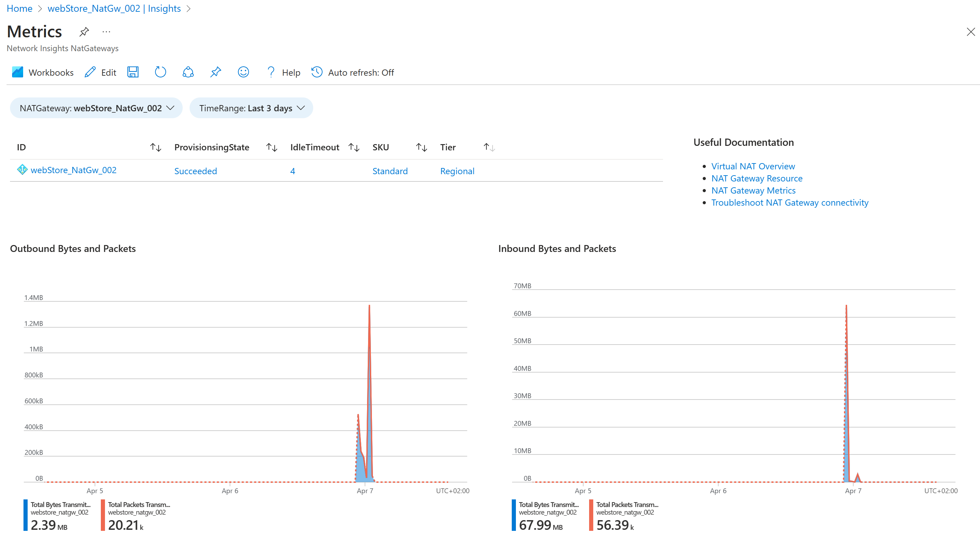Click the Save floppy disk icon
The height and width of the screenshot is (535, 980).
tap(133, 72)
